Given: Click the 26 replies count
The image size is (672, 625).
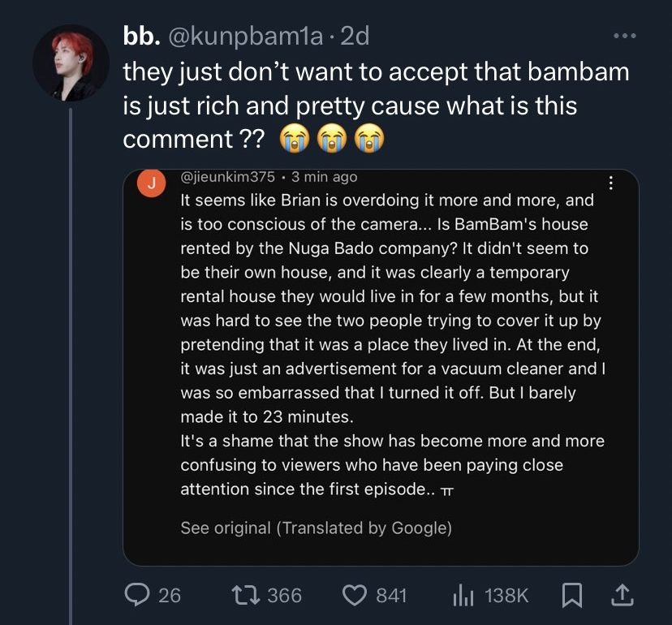Looking at the screenshot, I should 170,596.
